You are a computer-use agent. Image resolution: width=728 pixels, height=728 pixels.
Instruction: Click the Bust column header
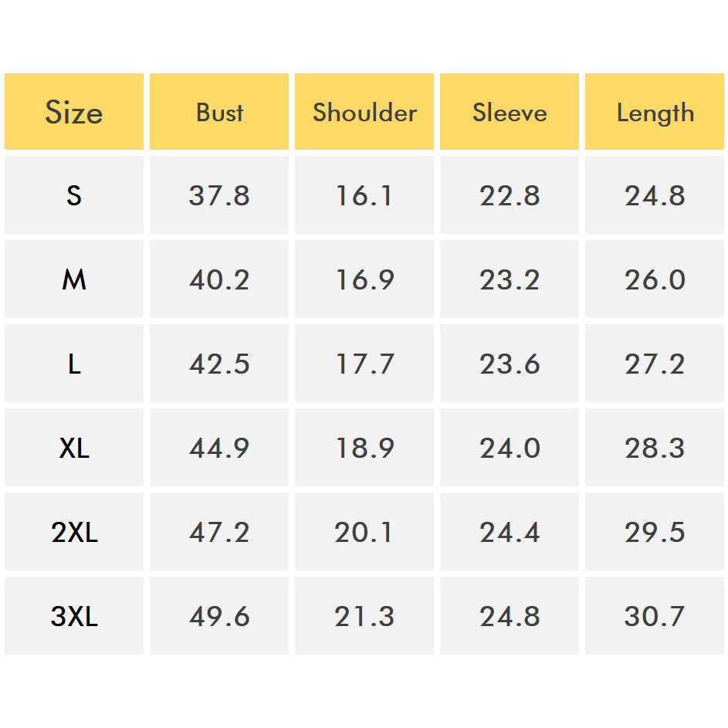coord(219,113)
